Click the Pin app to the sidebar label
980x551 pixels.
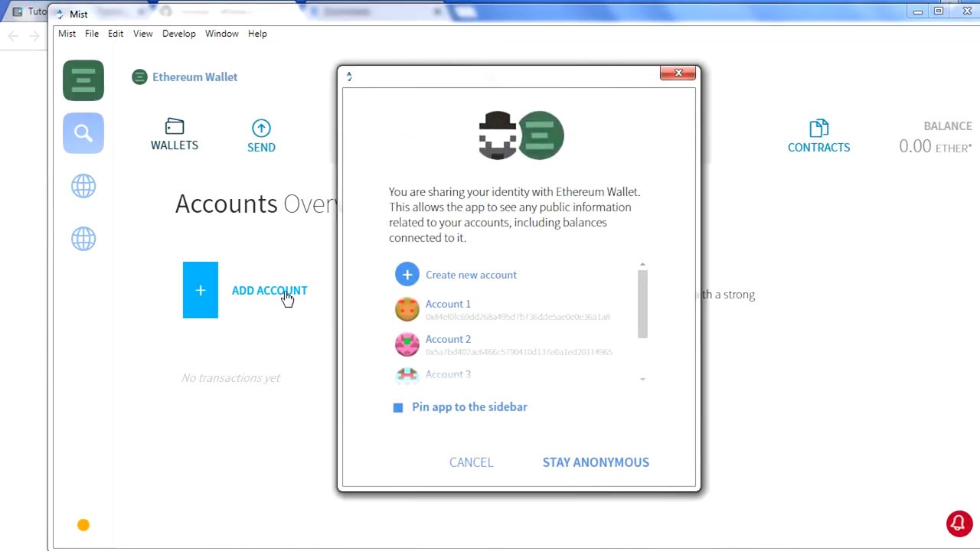469,407
